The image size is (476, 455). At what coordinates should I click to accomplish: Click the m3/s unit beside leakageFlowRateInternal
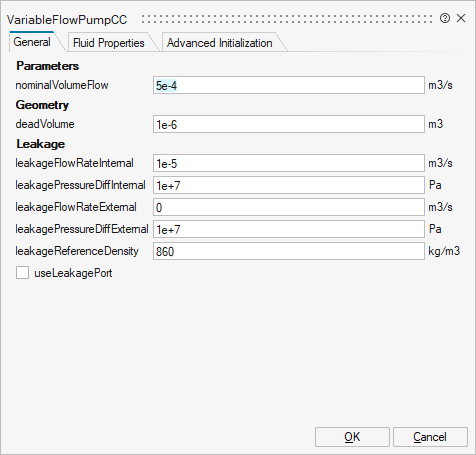tap(440, 163)
